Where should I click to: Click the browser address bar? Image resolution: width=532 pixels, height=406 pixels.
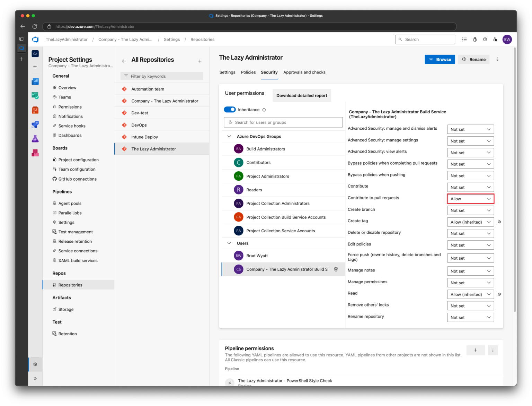coord(249,26)
